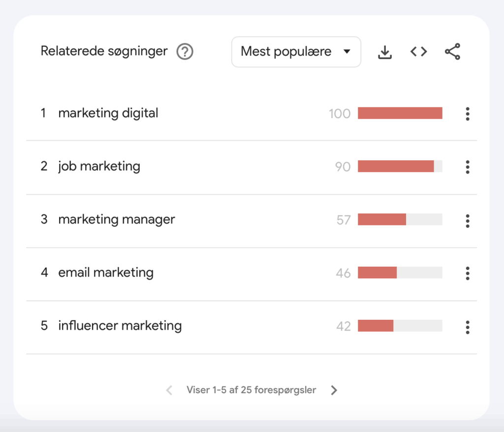
Task: Select the email marketing query
Action: coord(106,273)
